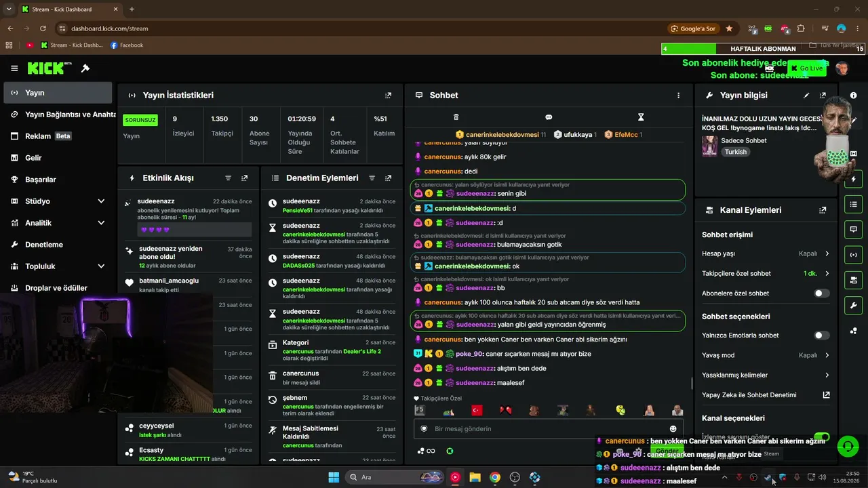Click the list icon in right sidebar
This screenshot has height=488, width=868.
(853, 204)
